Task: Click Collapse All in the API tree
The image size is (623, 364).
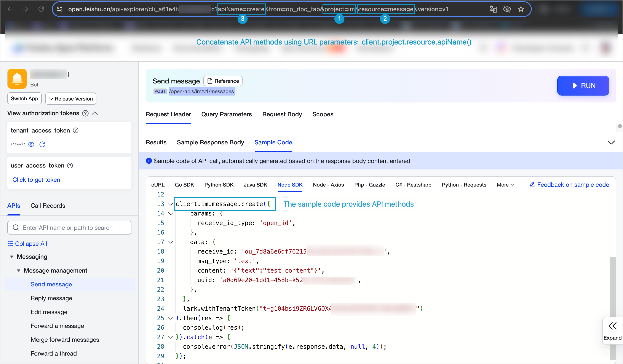Action: click(x=27, y=244)
